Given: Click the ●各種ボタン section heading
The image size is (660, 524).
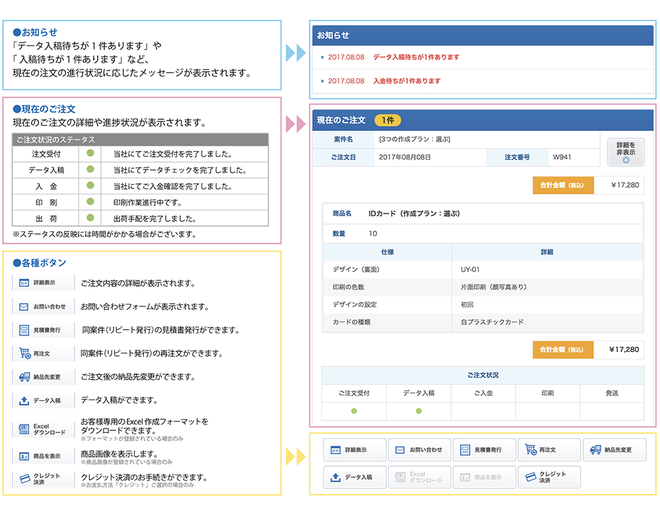Looking at the screenshot, I should click(x=40, y=263).
